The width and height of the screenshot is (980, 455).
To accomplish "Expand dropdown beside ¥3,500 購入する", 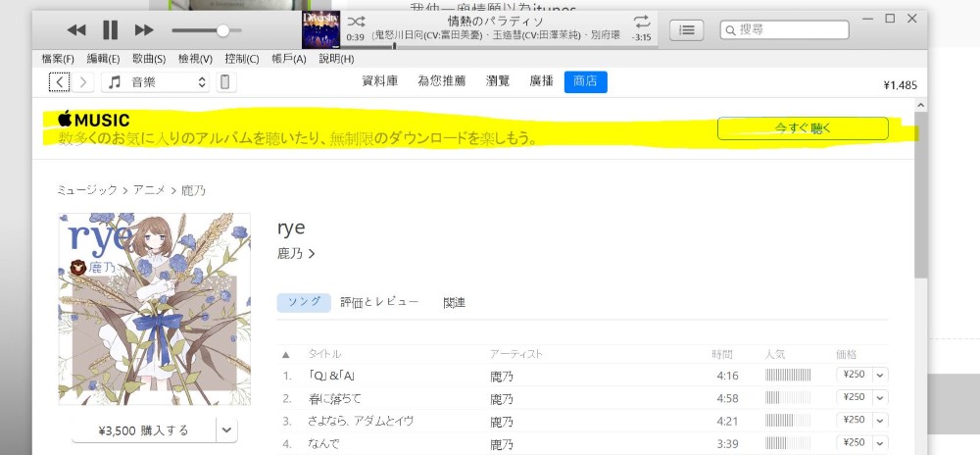I will [x=227, y=430].
